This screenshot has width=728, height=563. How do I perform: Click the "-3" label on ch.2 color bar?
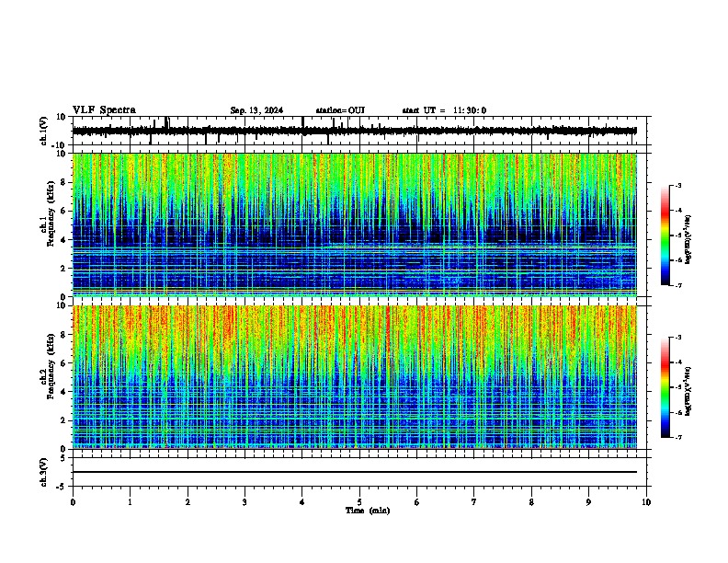[x=677, y=338]
